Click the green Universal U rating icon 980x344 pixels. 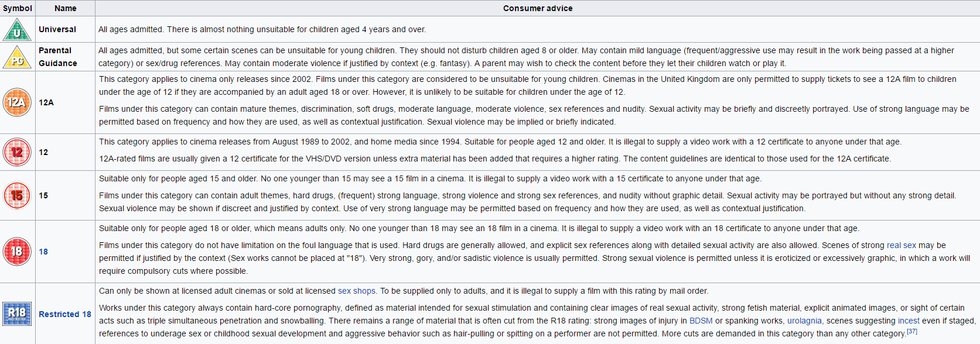pyautogui.click(x=17, y=30)
